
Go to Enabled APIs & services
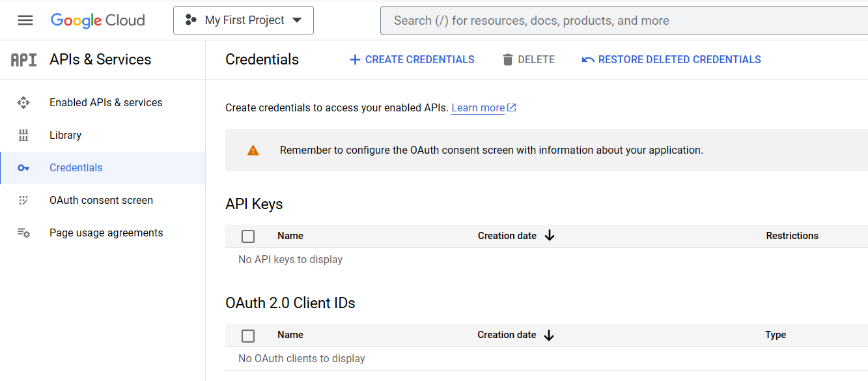(106, 102)
